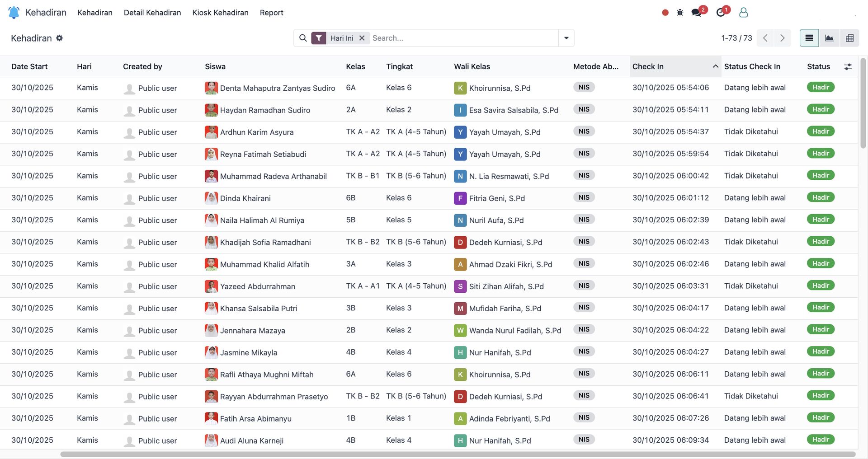Open the activities clock icon
The image size is (868, 459).
pyautogui.click(x=721, y=13)
